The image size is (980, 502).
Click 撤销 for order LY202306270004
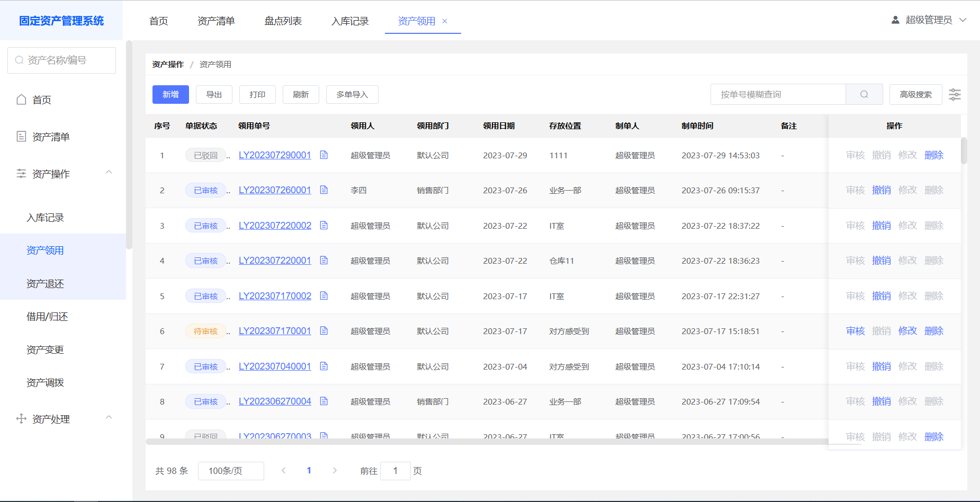(x=882, y=401)
